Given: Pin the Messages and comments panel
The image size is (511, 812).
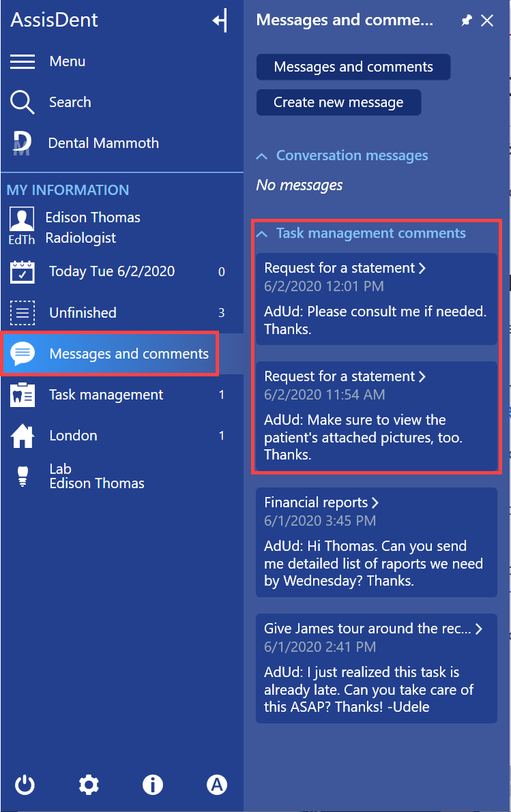Looking at the screenshot, I should pos(467,20).
